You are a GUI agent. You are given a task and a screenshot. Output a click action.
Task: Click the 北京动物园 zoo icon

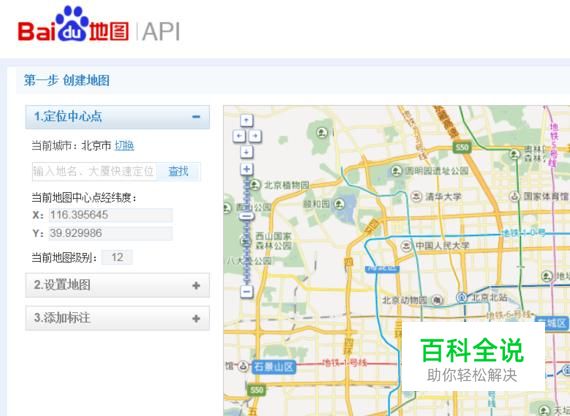pyautogui.click(x=437, y=300)
